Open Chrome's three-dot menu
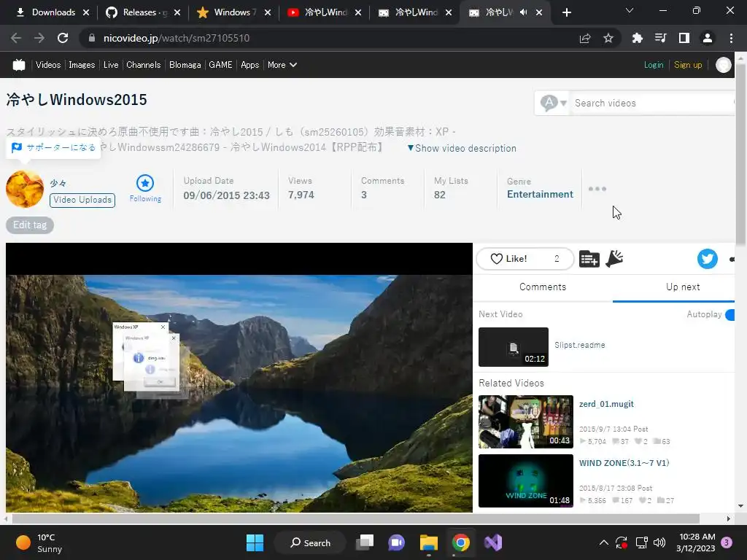The width and height of the screenshot is (747, 560). [x=731, y=38]
